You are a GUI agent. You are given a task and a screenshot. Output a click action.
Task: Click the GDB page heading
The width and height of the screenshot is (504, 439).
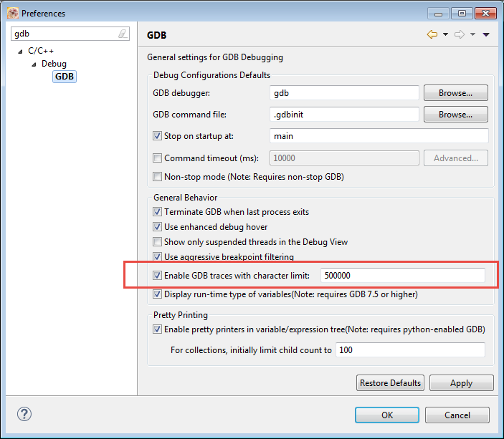(x=156, y=35)
